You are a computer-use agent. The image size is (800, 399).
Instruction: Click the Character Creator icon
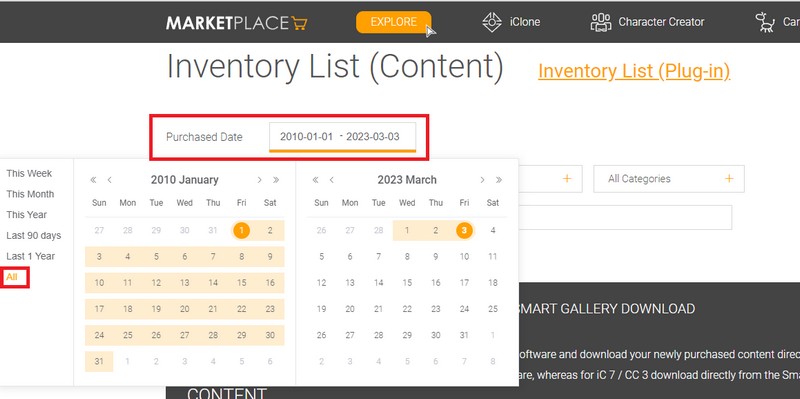(601, 22)
